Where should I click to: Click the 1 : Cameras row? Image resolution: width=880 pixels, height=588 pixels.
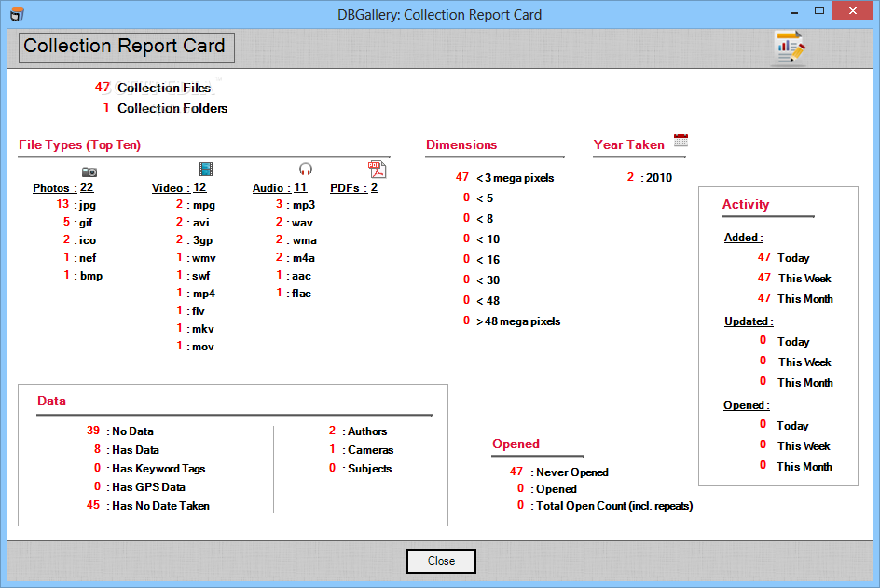click(x=362, y=449)
